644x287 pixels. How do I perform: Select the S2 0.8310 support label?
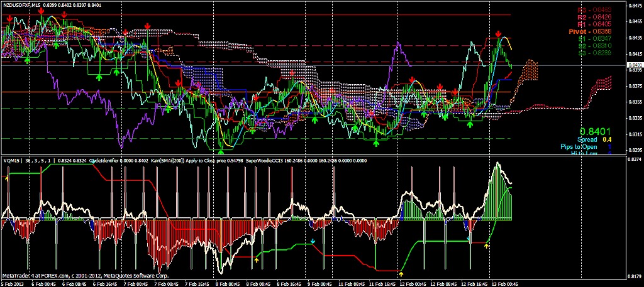[x=595, y=45]
